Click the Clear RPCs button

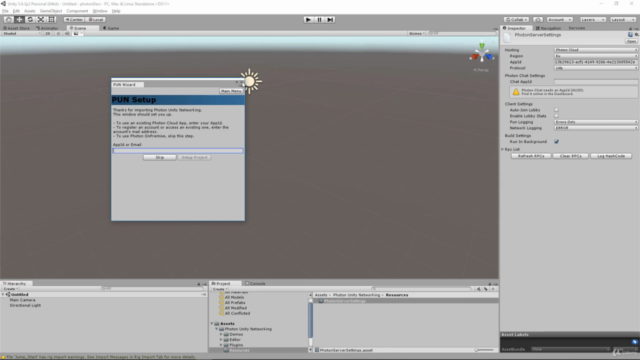(571, 156)
